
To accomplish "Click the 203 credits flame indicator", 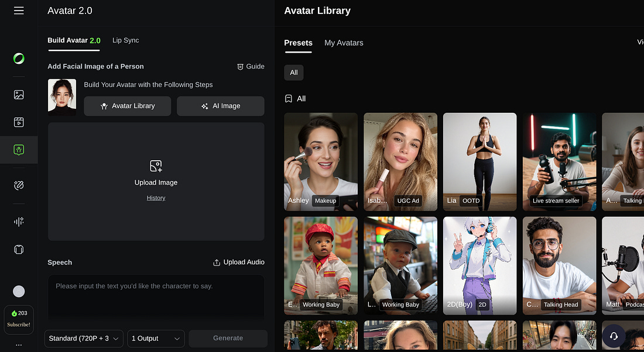I will tap(19, 313).
